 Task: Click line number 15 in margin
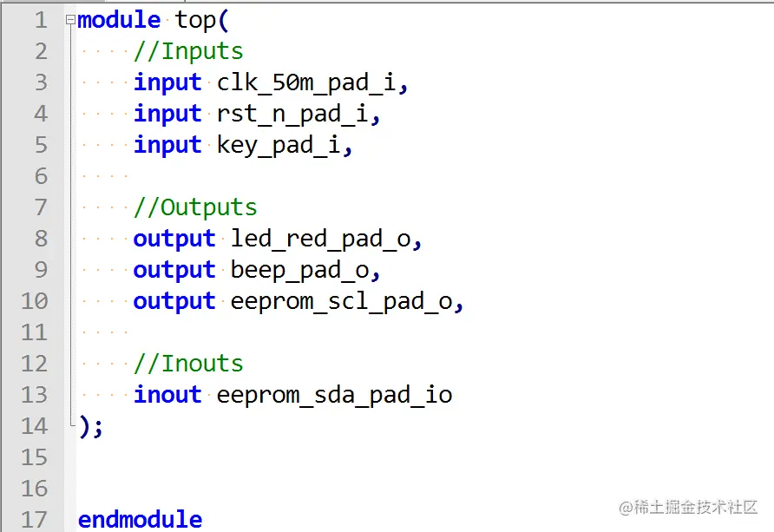click(35, 457)
